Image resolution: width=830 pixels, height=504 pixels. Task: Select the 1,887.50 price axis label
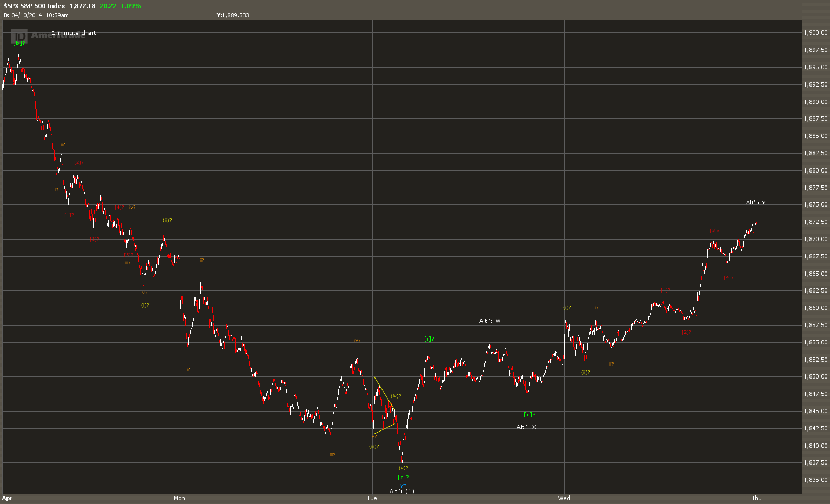click(x=816, y=118)
